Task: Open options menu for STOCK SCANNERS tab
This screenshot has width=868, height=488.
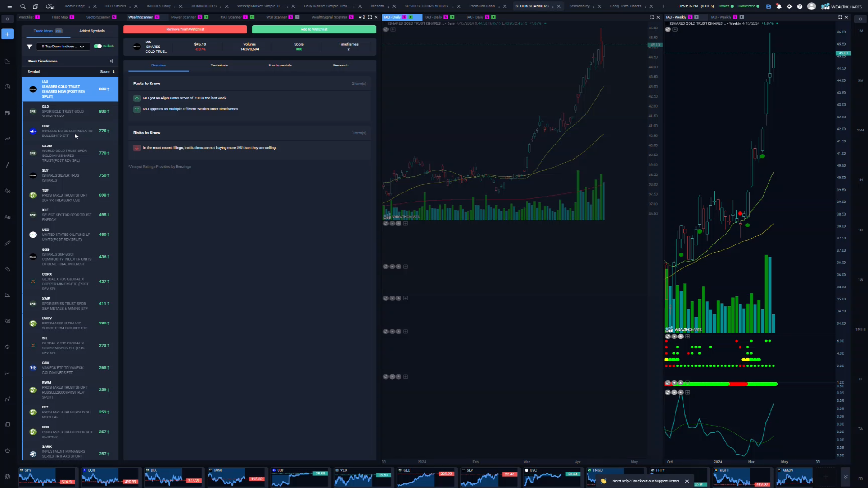Action: [553, 6]
